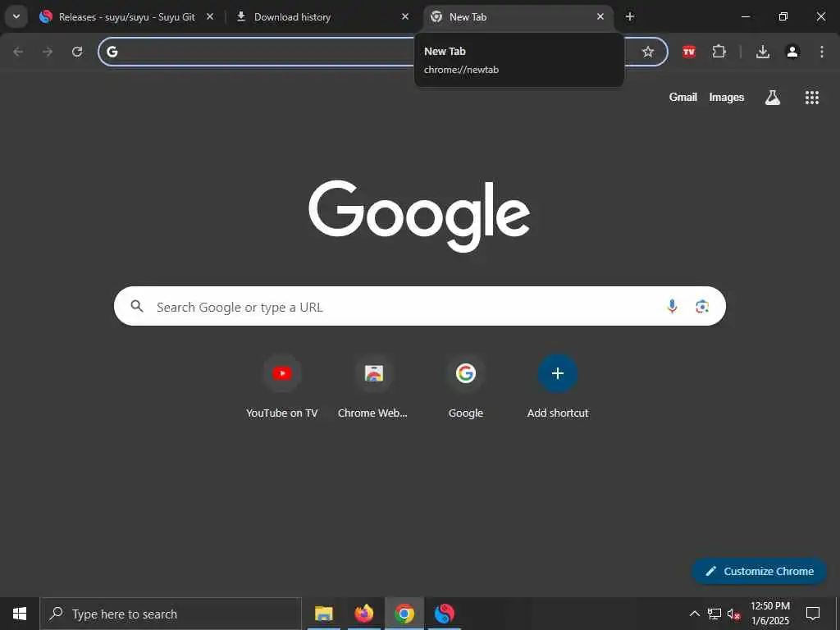Click the Google logo

(419, 216)
